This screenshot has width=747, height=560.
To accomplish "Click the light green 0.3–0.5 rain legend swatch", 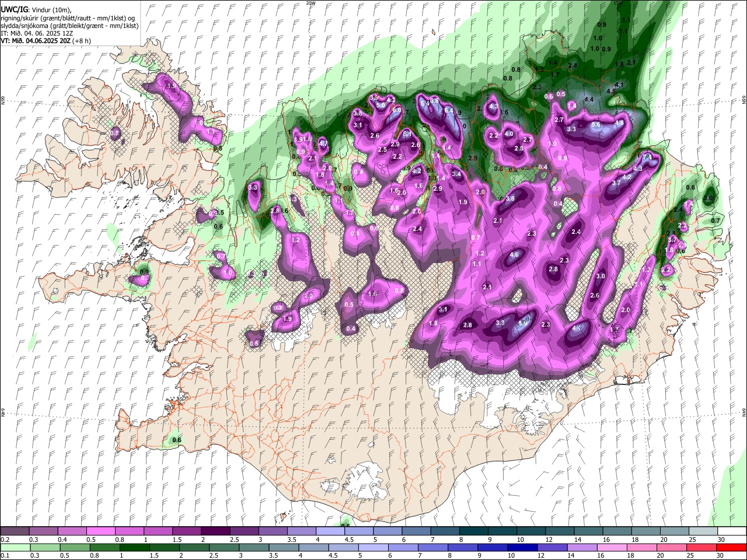I will click(45, 547).
